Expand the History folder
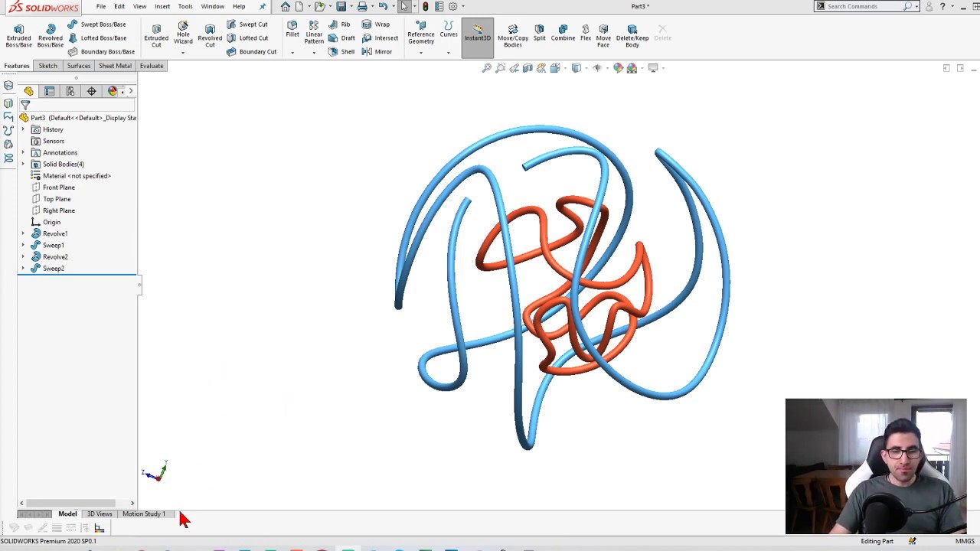Viewport: 980px width, 551px height. click(x=23, y=130)
